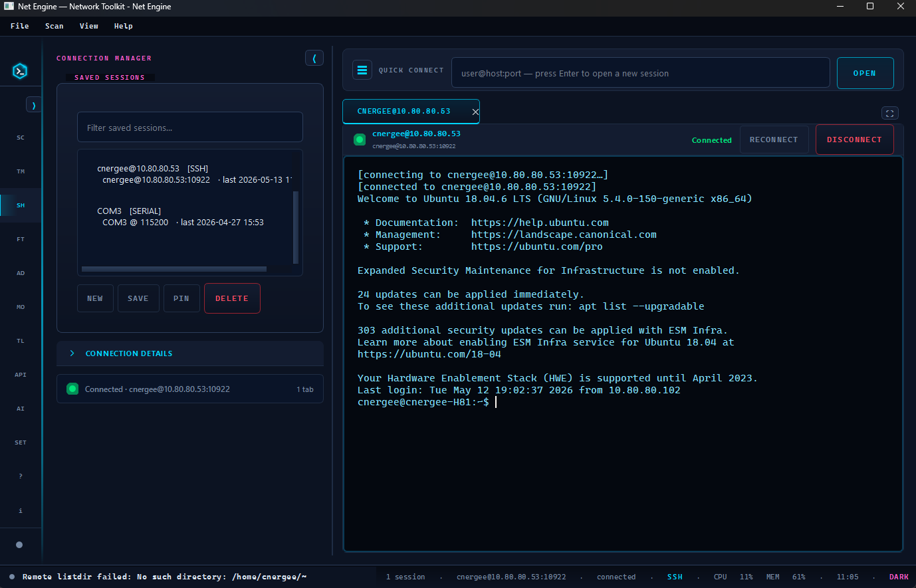Click the landscape.canonical.com URL

(564, 235)
